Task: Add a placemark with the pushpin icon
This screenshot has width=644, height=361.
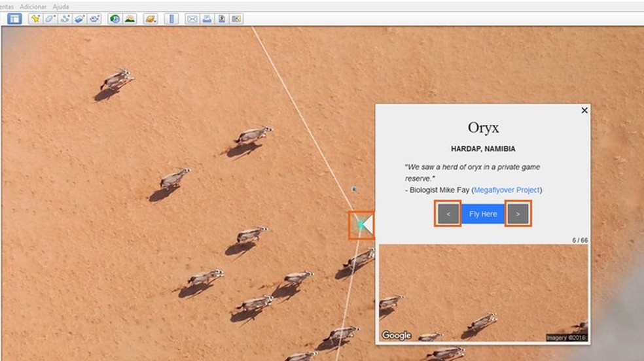Action: (35, 19)
